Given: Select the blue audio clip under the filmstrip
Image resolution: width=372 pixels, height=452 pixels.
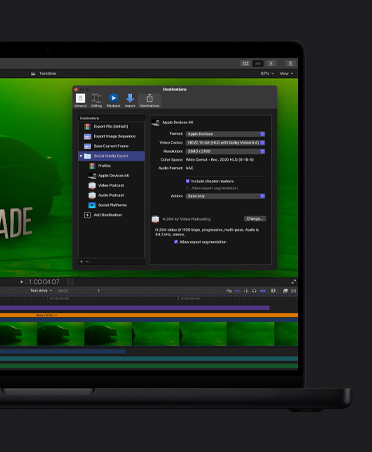Looking at the screenshot, I should coord(62,351).
